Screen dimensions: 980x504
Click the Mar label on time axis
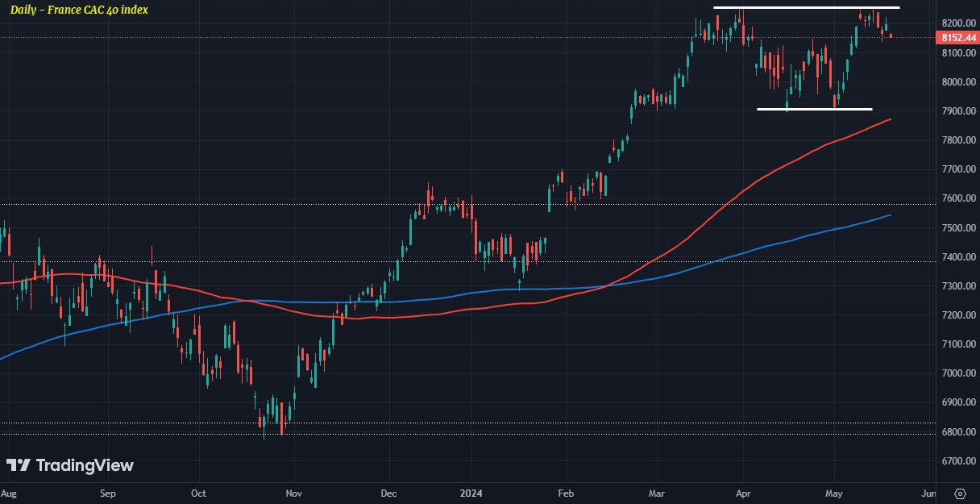point(658,492)
